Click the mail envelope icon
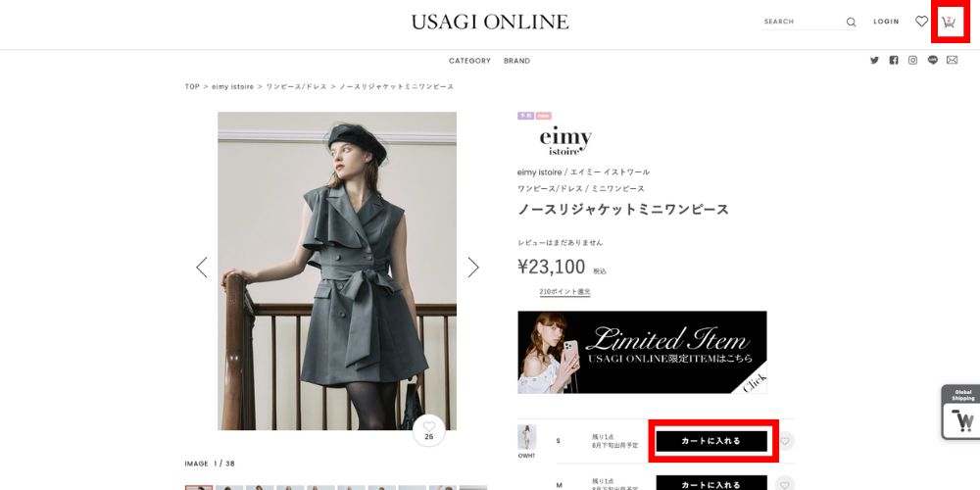Viewport: 980px width, 490px height. click(952, 60)
